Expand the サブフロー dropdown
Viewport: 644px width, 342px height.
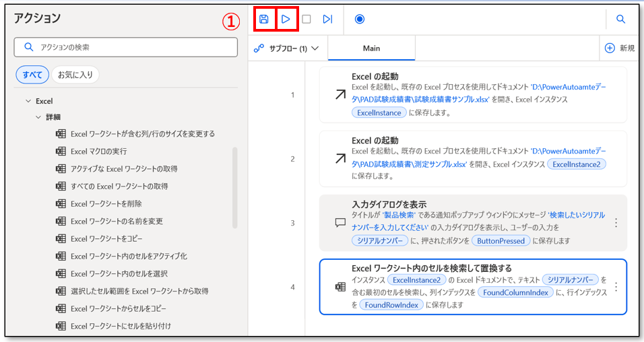pyautogui.click(x=286, y=48)
